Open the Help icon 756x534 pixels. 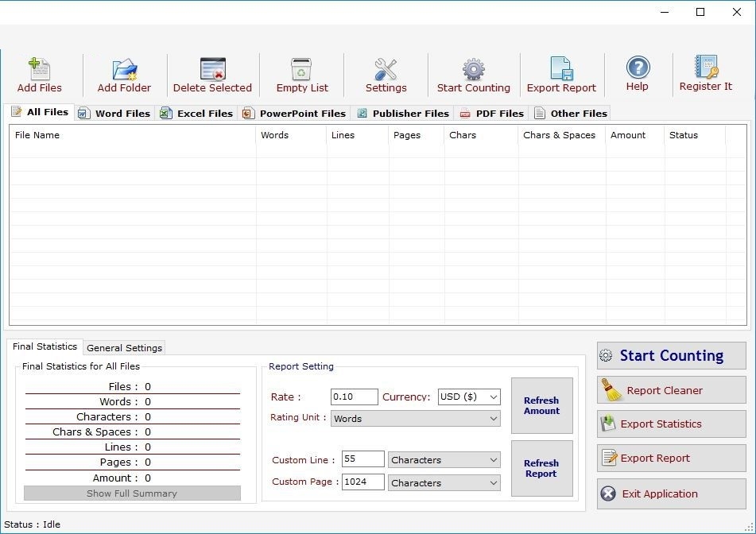click(x=638, y=68)
